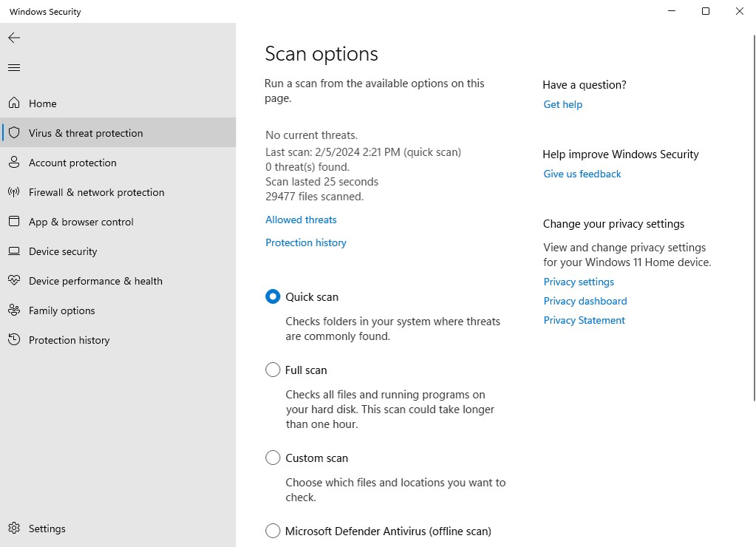Click the Device performance & health heart icon
This screenshot has height=547, width=756.
pyautogui.click(x=14, y=281)
